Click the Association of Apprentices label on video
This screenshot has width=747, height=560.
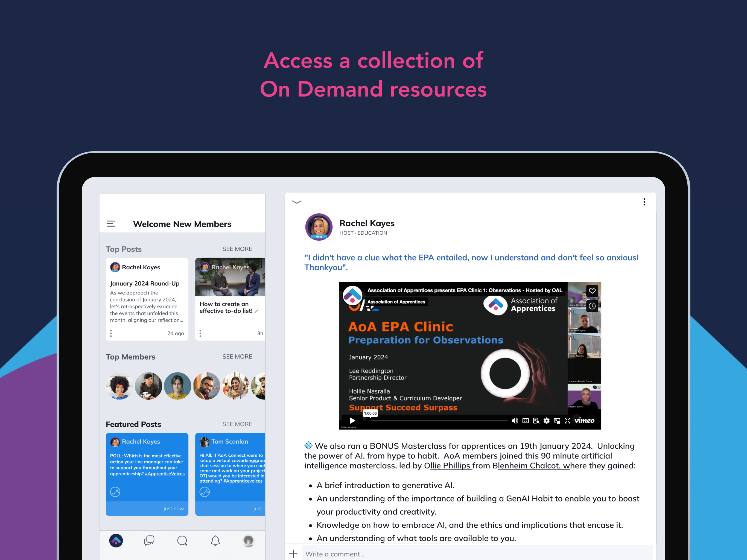[396, 302]
